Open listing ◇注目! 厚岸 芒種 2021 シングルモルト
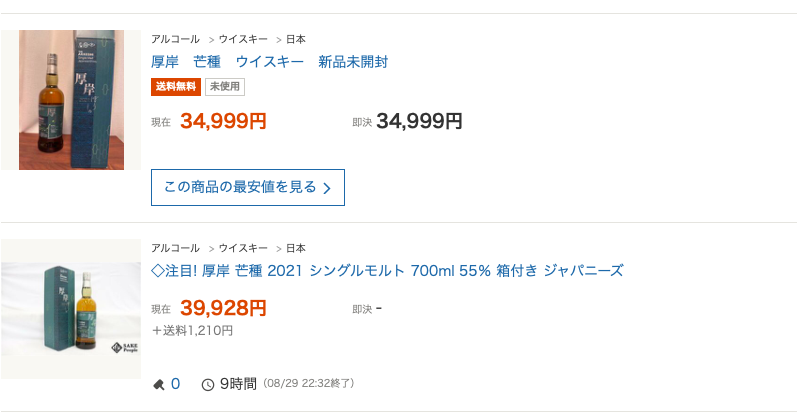The image size is (797, 416). [387, 271]
